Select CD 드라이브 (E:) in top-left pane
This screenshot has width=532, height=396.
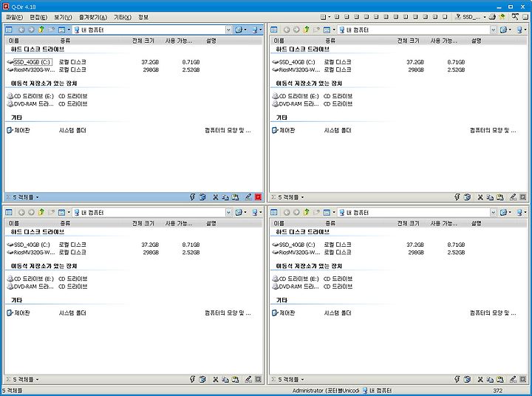point(30,96)
